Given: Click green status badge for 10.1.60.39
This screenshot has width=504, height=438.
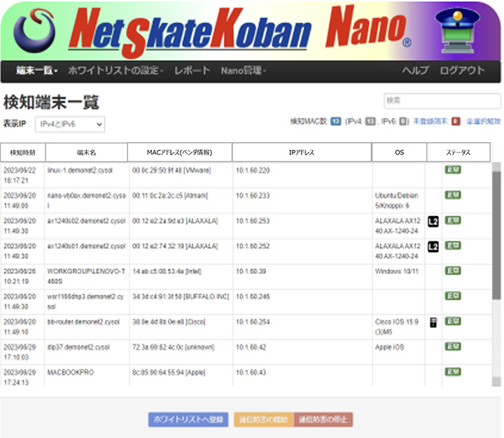Looking at the screenshot, I should (453, 271).
